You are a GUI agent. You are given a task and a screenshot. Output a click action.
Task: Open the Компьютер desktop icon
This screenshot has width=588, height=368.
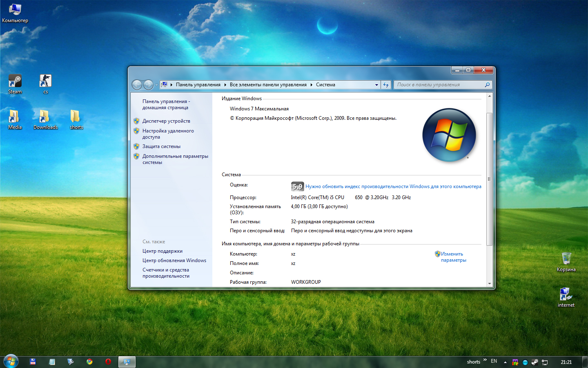[15, 13]
